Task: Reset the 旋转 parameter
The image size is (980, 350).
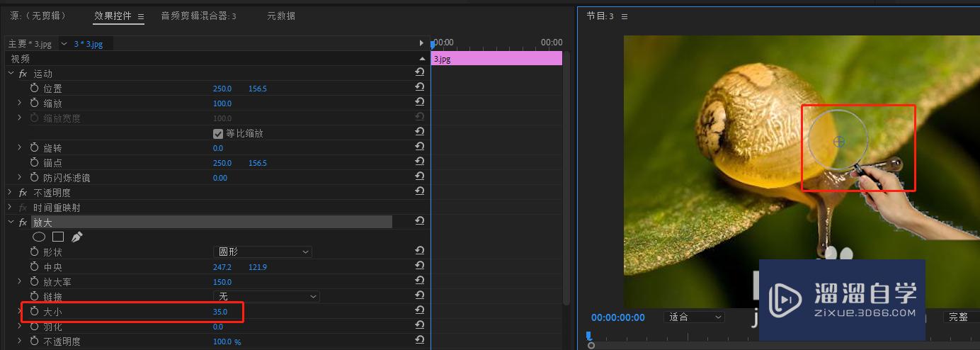Action: pyautogui.click(x=419, y=148)
